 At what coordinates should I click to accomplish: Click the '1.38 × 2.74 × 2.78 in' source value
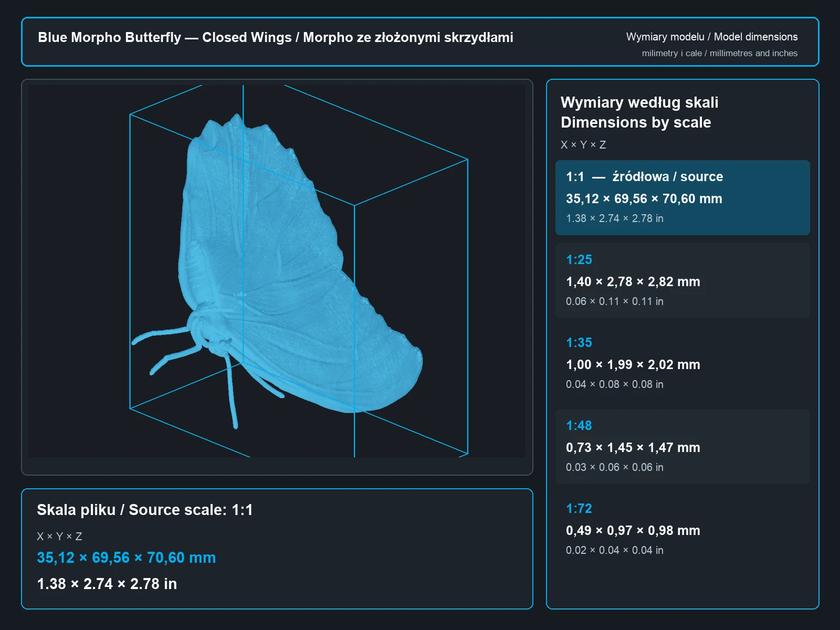[x=107, y=584]
